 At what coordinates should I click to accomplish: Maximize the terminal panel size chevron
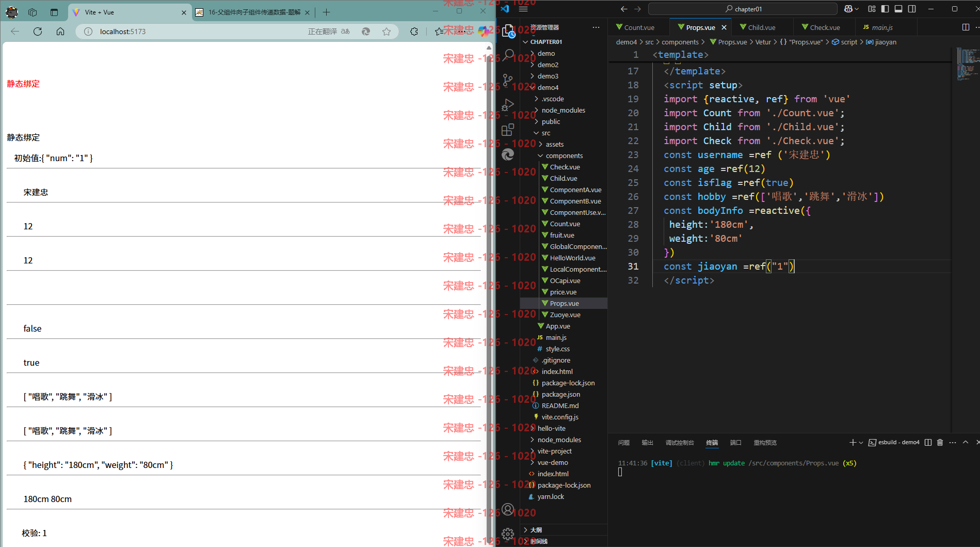coord(966,443)
